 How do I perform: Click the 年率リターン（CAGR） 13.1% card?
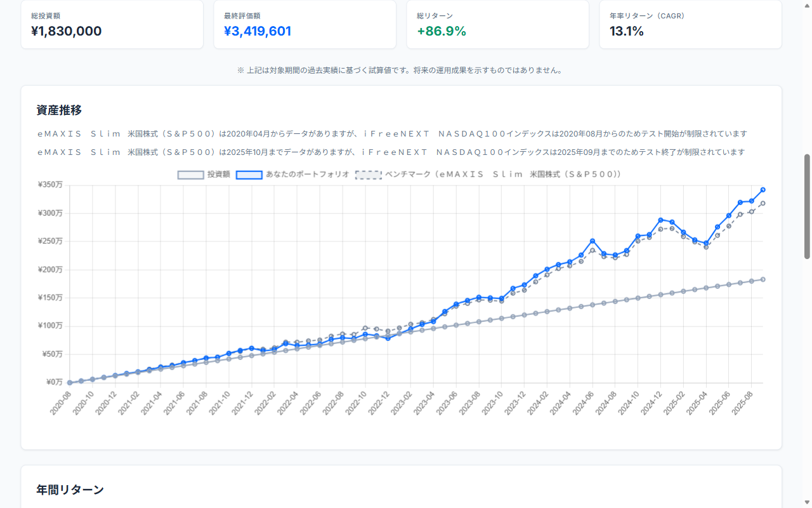tap(690, 24)
